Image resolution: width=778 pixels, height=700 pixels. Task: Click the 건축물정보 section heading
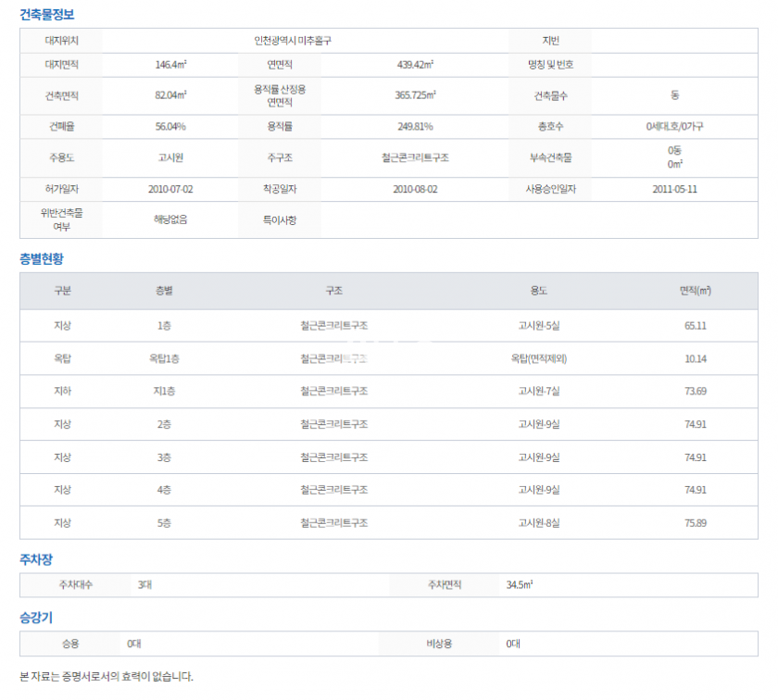pos(46,15)
